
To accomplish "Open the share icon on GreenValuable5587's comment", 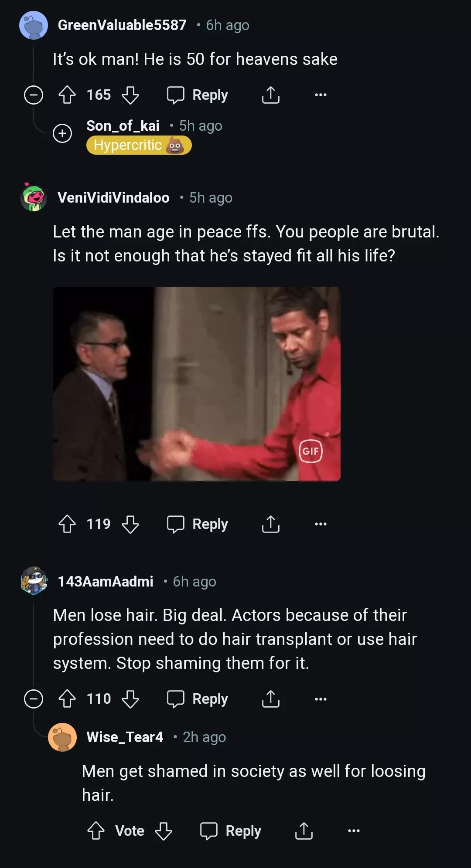I will (270, 95).
